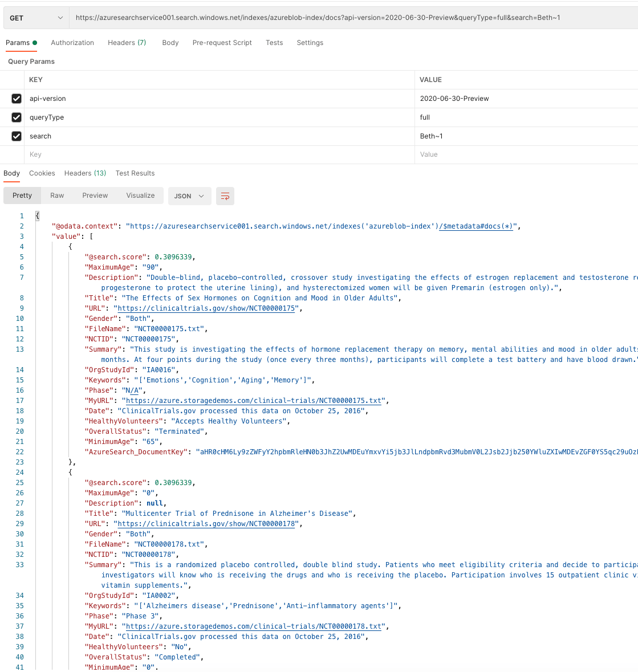Switch to the request Settings tab
This screenshot has height=672, width=638.
pos(310,43)
